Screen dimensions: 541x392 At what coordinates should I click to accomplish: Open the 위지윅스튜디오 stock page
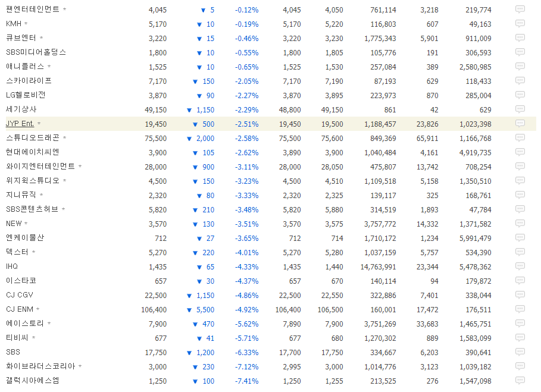(x=33, y=181)
